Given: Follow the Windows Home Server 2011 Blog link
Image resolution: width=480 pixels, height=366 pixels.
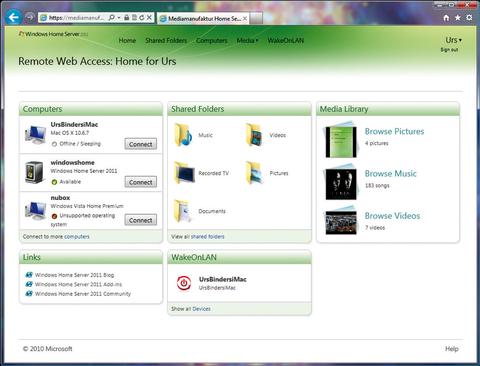Looking at the screenshot, I should pyautogui.click(x=74, y=275).
